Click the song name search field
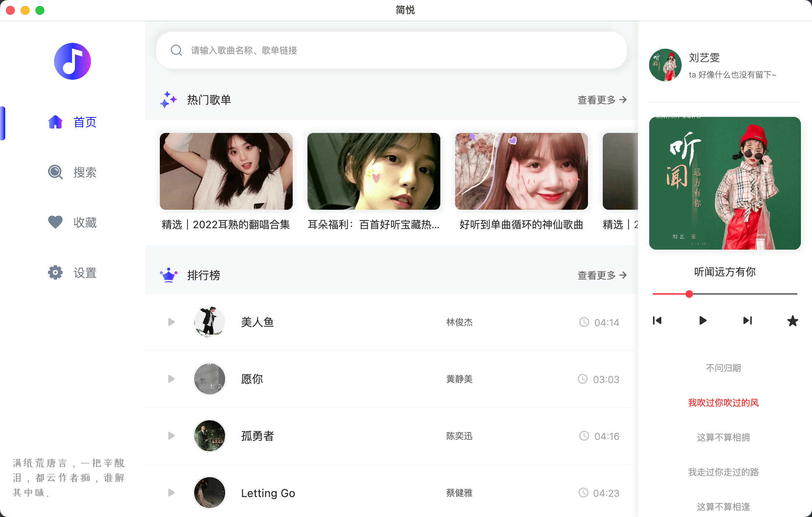812x517 pixels. 391,50
